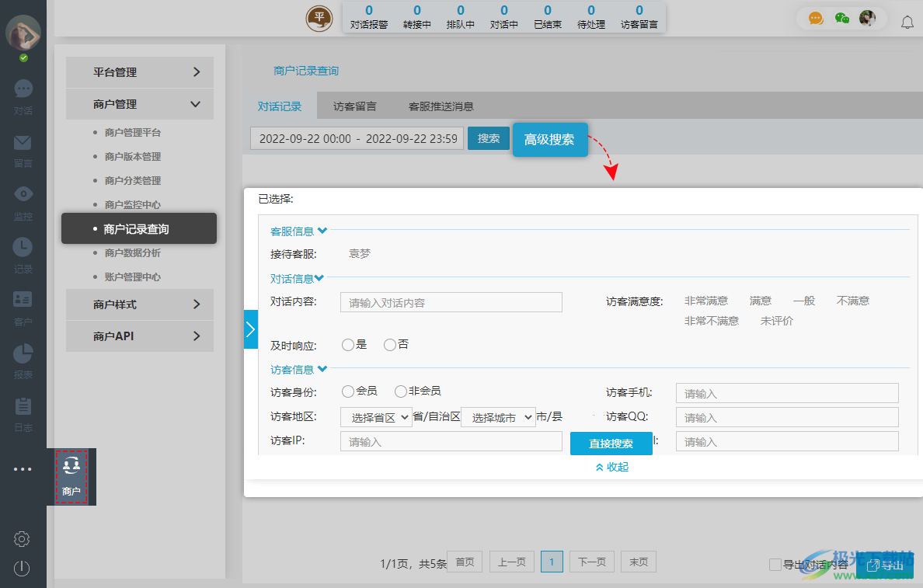Screen dimensions: 923x588
Task: Open the 留言 mail icon in sidebar
Action: pyautogui.click(x=23, y=143)
